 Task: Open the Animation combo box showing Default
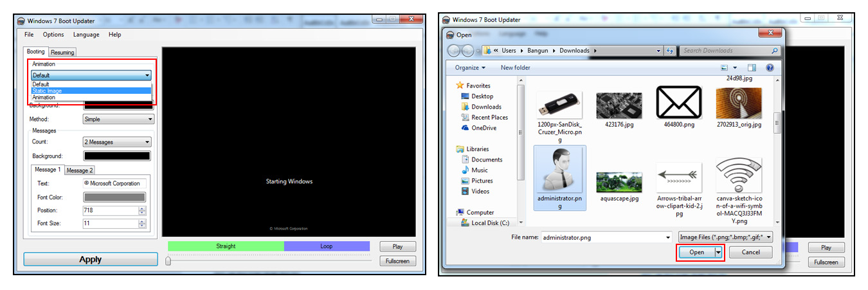[91, 75]
